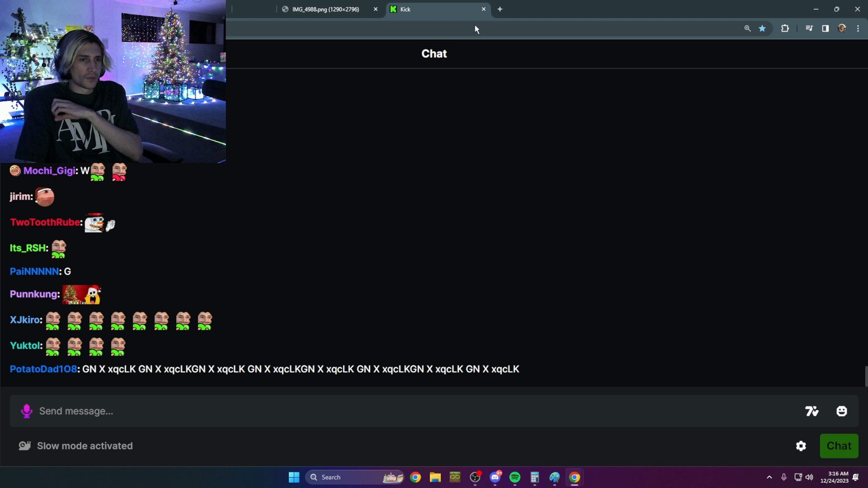The height and width of the screenshot is (488, 868).
Task: Click the emoji picker icon in chat
Action: pyautogui.click(x=841, y=411)
